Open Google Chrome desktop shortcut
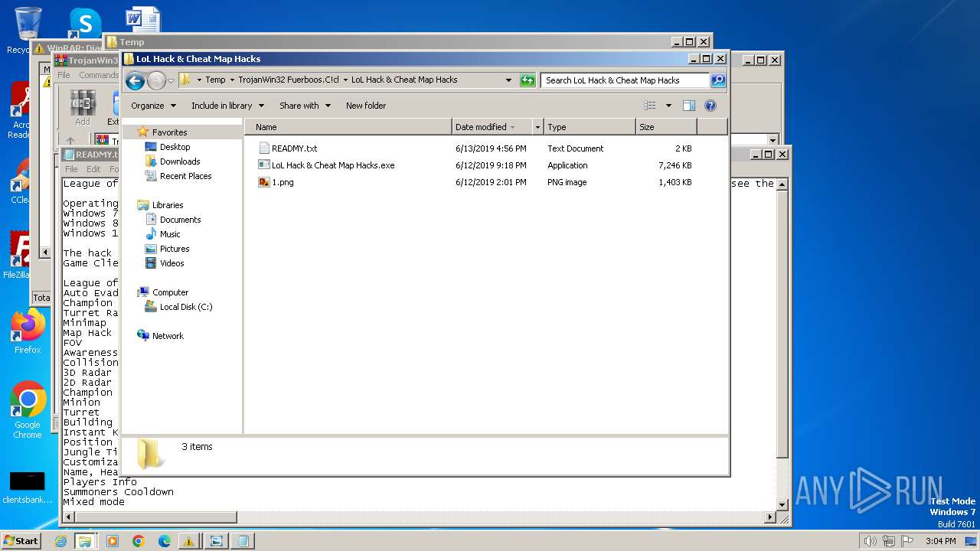 click(x=28, y=410)
